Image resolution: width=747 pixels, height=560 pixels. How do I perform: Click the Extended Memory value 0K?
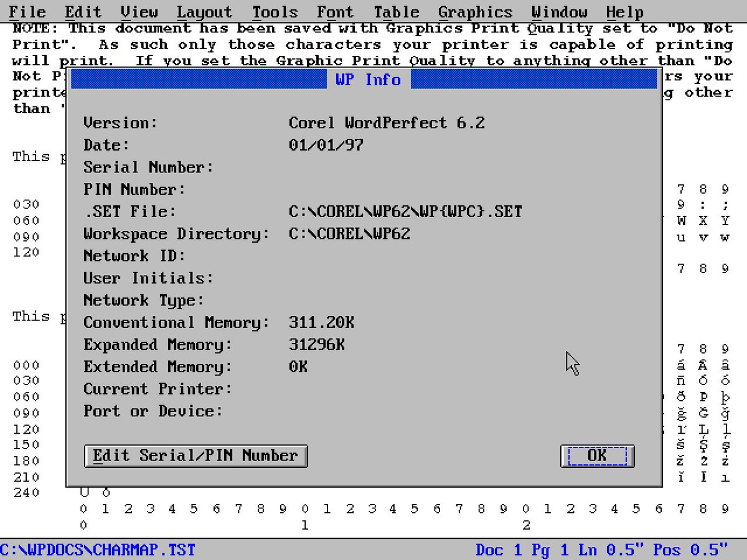pyautogui.click(x=298, y=367)
